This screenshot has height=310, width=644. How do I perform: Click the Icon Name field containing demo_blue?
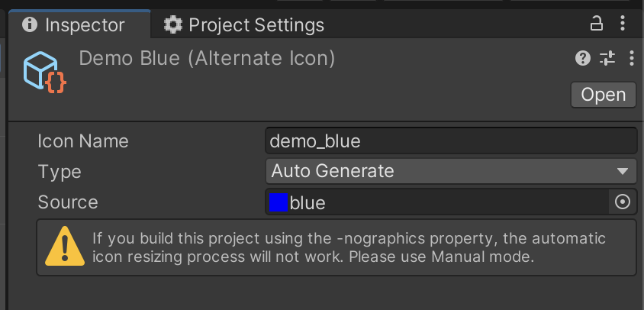coord(450,140)
